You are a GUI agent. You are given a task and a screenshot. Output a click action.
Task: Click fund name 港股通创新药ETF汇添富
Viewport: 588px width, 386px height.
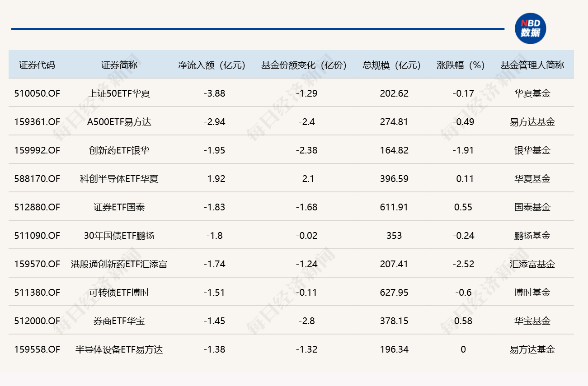coord(119,264)
